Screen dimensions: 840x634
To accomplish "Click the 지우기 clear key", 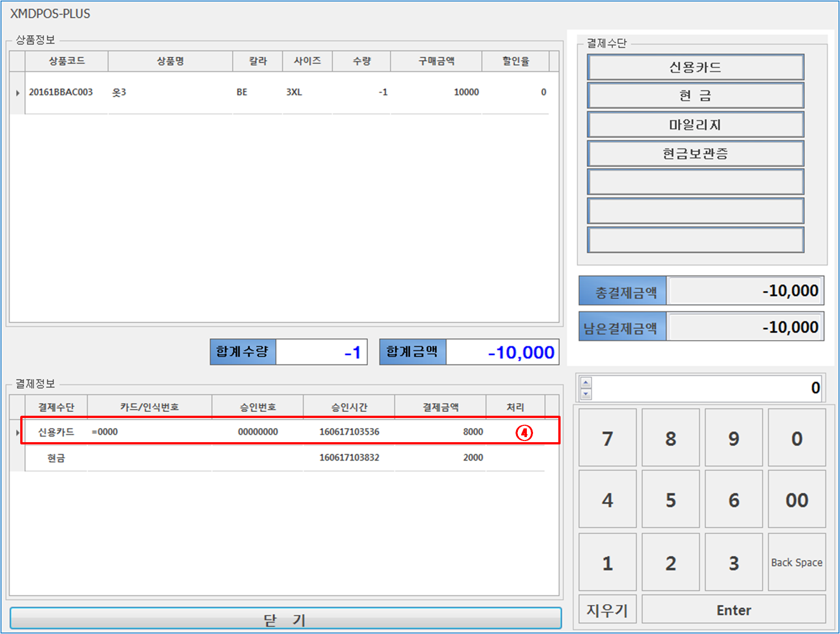I will pyautogui.click(x=608, y=609).
